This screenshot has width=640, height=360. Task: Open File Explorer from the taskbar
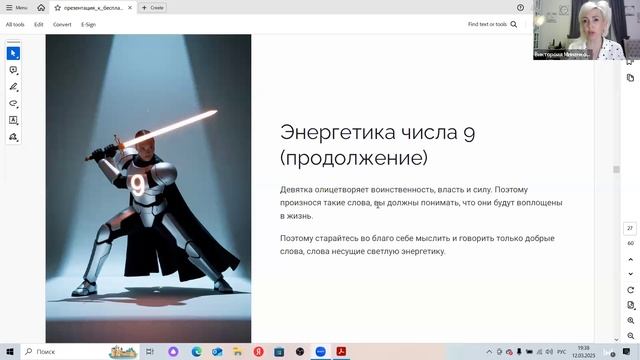[237, 351]
